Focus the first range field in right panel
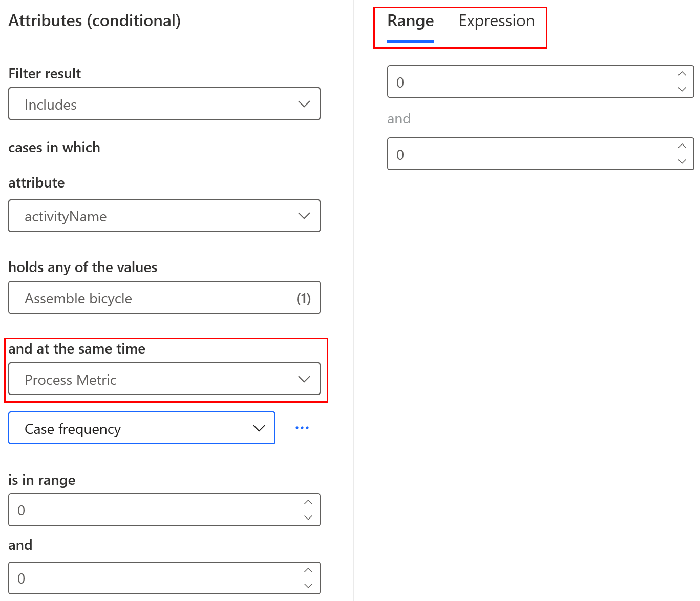Screen dimensions: 700x601 click(527, 82)
